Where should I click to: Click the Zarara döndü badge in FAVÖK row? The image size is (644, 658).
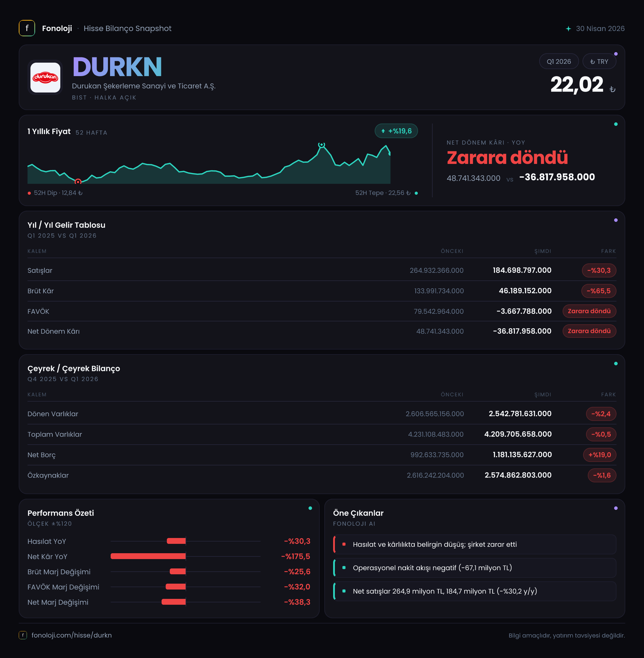pyautogui.click(x=589, y=311)
